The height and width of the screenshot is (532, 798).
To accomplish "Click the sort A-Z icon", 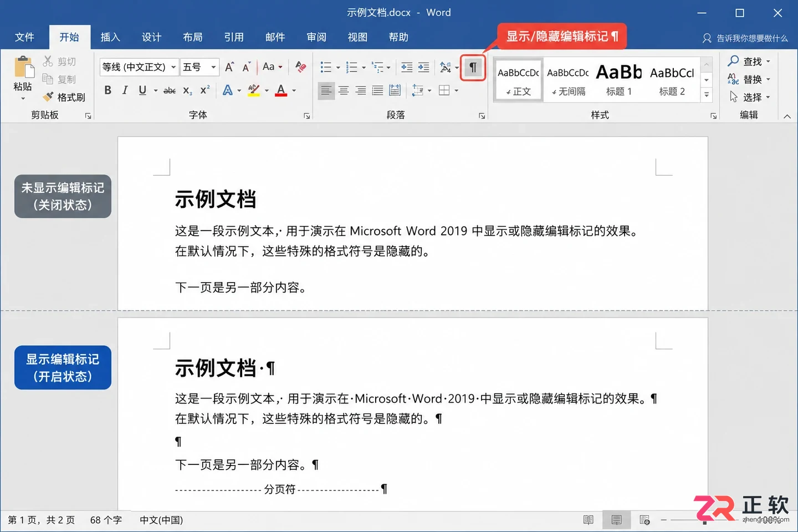I will [445, 67].
